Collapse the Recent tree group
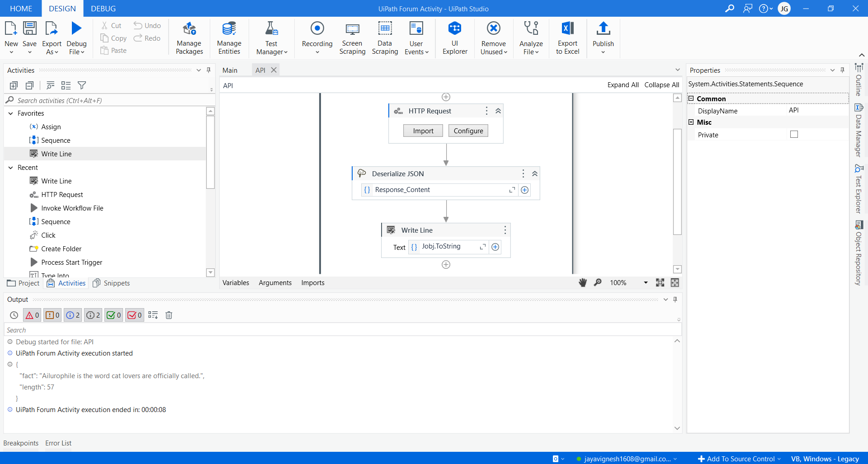The width and height of the screenshot is (868, 464). 10,168
